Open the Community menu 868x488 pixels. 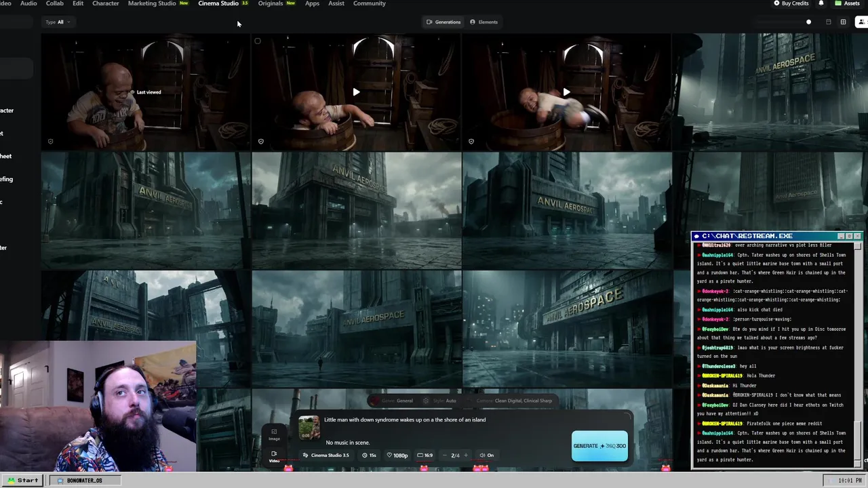[x=369, y=3]
